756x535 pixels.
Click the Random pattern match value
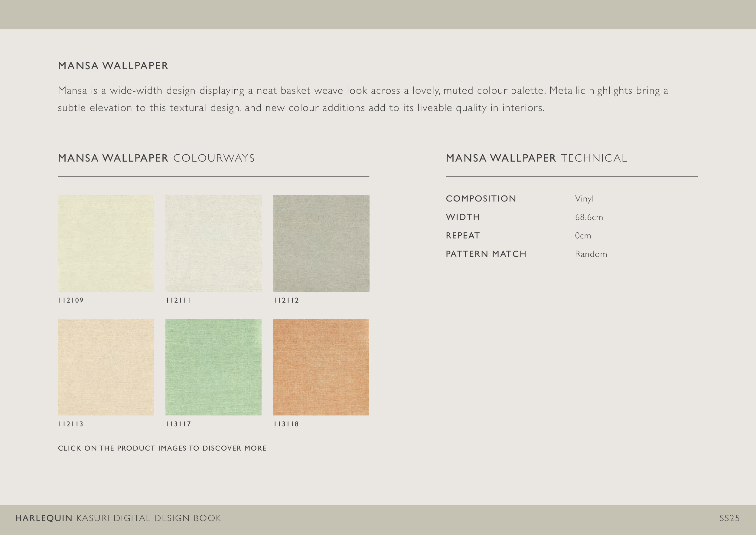click(x=591, y=254)
